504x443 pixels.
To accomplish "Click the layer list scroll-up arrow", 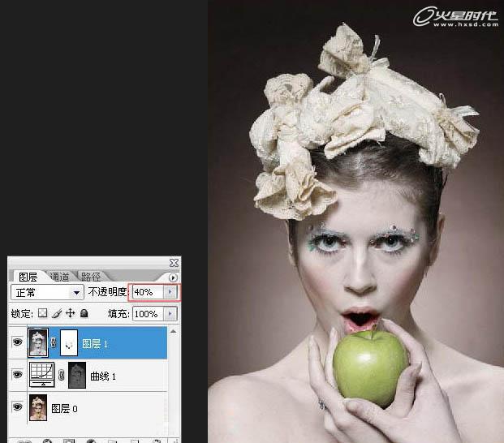I will pos(173,331).
